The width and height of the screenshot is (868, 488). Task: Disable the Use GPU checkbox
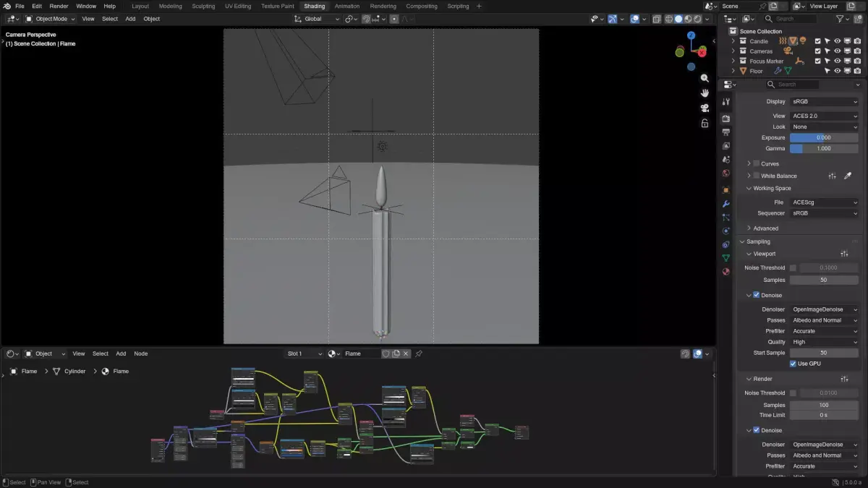coord(793,364)
